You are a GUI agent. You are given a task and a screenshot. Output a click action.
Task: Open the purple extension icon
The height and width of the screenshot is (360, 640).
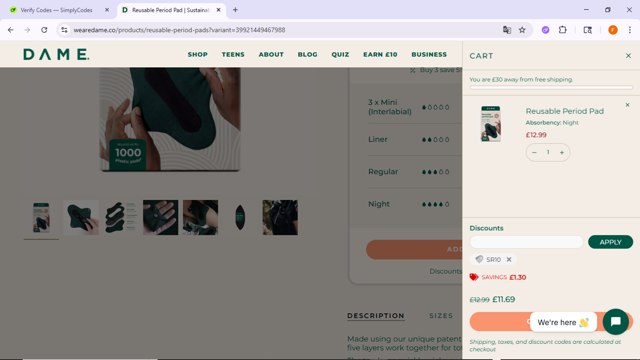[545, 30]
